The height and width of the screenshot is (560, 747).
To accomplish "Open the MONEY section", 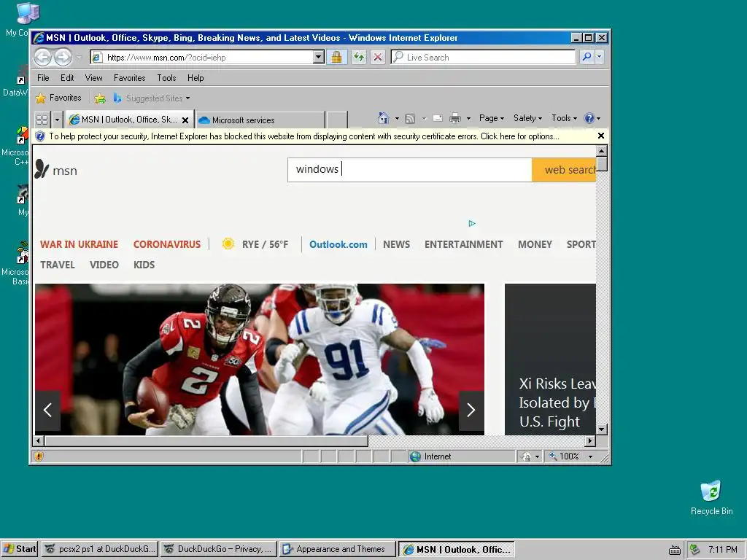I will (535, 244).
